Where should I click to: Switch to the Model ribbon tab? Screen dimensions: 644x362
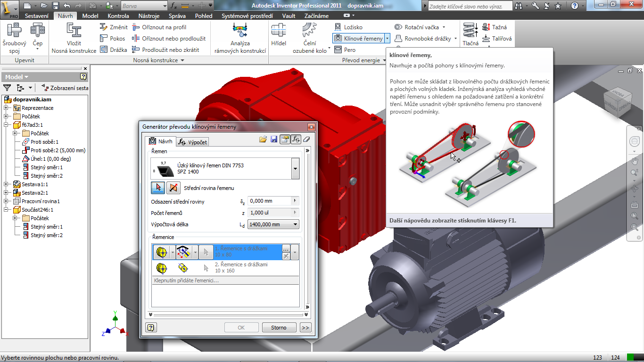(90, 16)
